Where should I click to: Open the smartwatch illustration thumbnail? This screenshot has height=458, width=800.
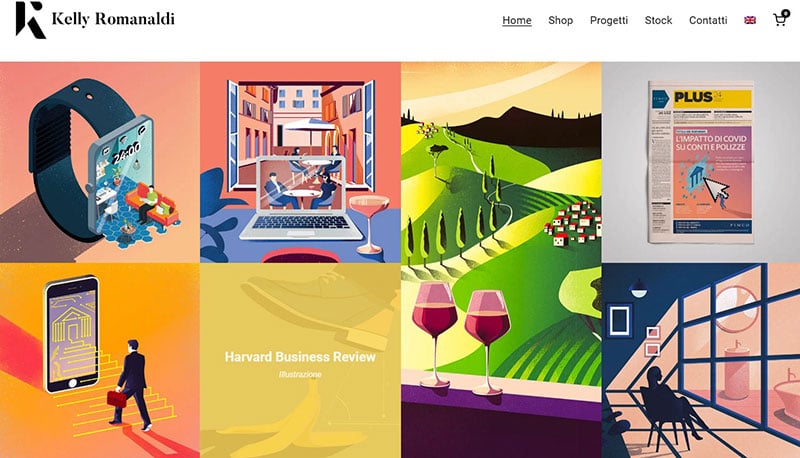pos(100,162)
